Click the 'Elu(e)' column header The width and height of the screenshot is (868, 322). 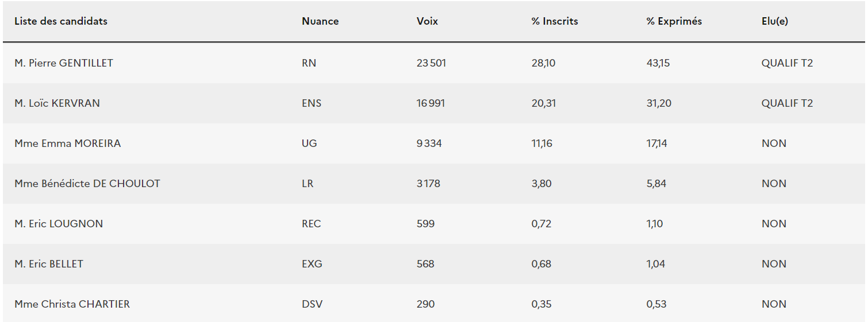[x=774, y=21]
